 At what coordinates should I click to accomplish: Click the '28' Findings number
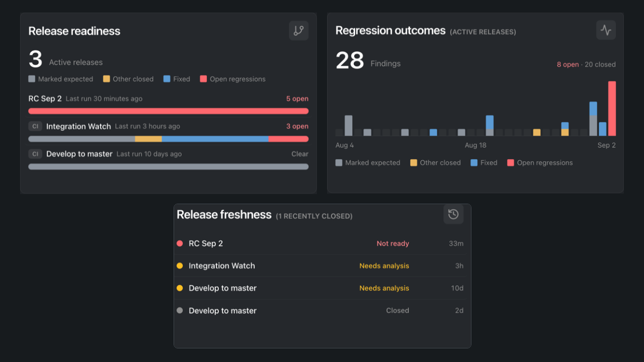tap(350, 61)
